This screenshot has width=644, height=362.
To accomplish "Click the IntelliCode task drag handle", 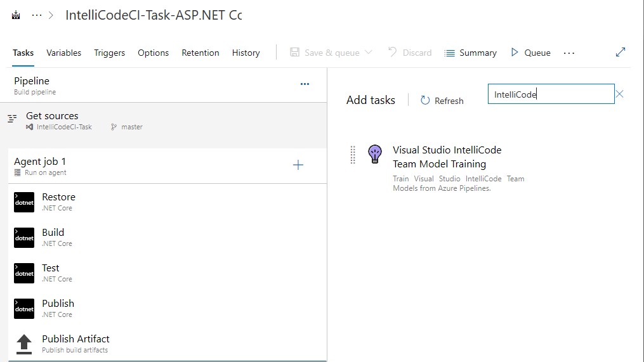I will coord(353,155).
